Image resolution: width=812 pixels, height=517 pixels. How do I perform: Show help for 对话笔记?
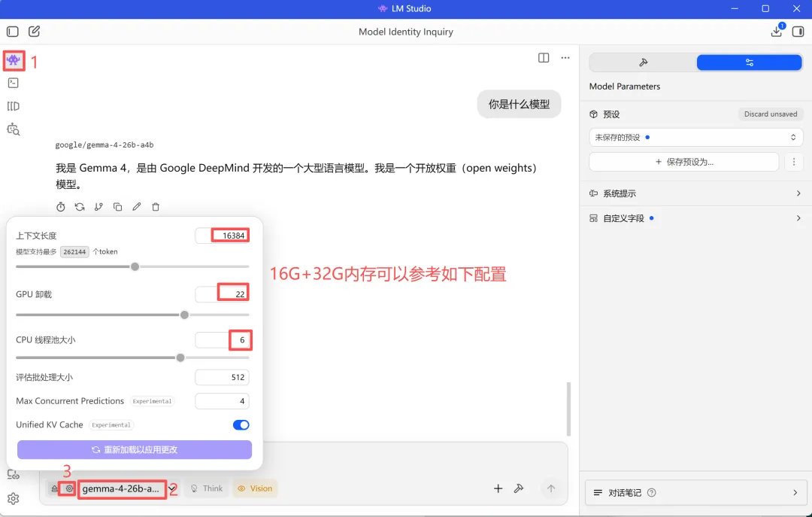click(x=651, y=493)
